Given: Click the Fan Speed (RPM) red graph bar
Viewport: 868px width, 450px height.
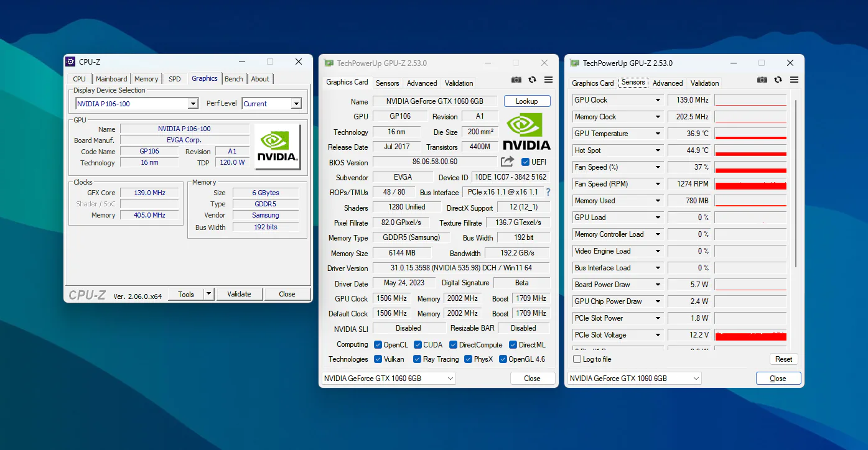Looking at the screenshot, I should [750, 185].
